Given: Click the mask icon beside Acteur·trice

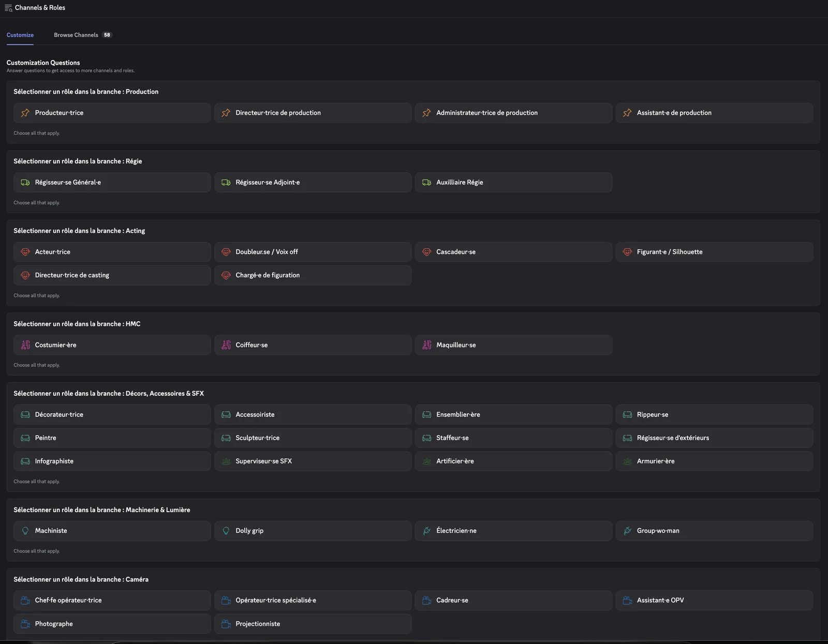Looking at the screenshot, I should tap(25, 252).
